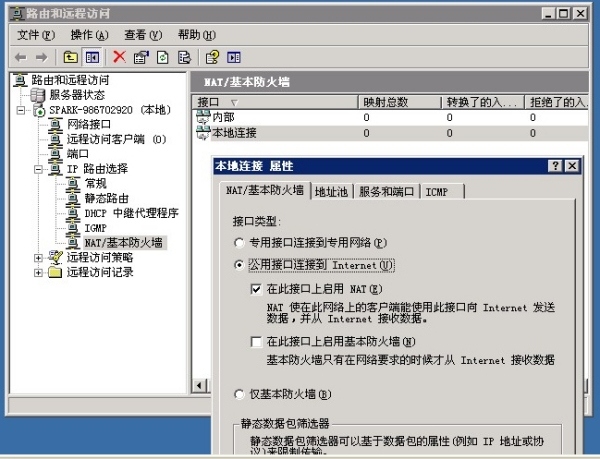Click the sort arrow in 接口 column header

235,103
